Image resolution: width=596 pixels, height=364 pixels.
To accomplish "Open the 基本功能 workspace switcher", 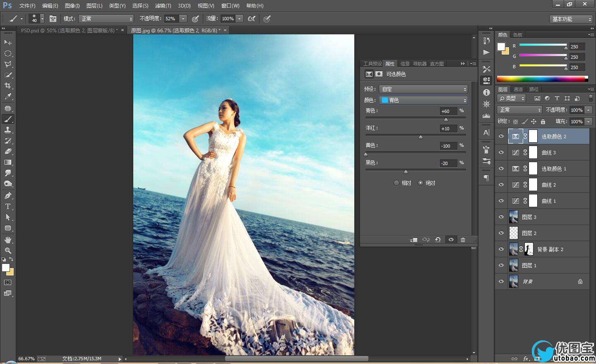I will [x=572, y=19].
